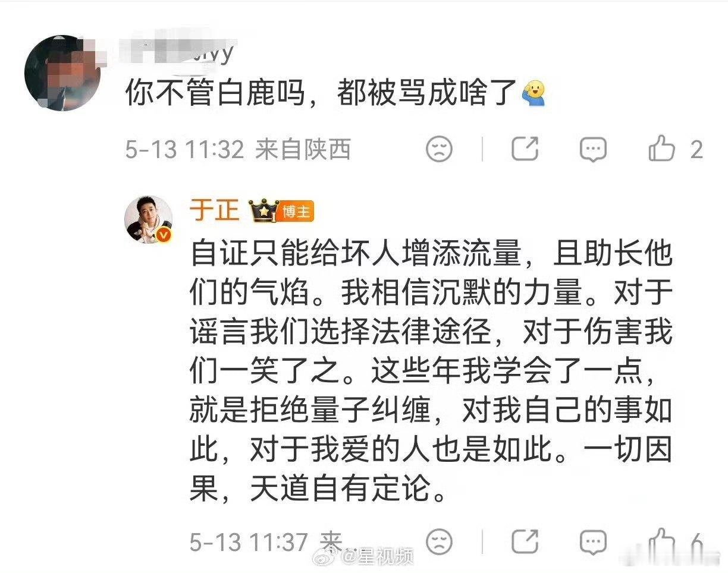Share 于正's reply via the share icon
728x573 pixels.
pyautogui.click(x=525, y=541)
